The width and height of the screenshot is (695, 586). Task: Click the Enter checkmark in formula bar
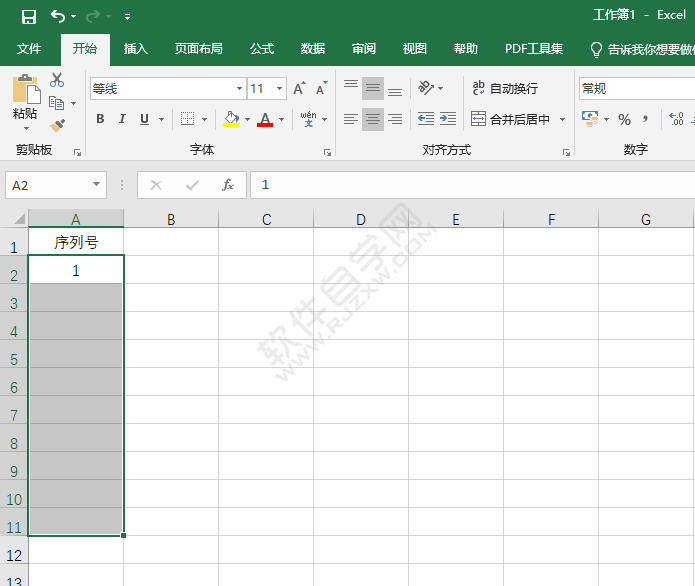pyautogui.click(x=192, y=185)
